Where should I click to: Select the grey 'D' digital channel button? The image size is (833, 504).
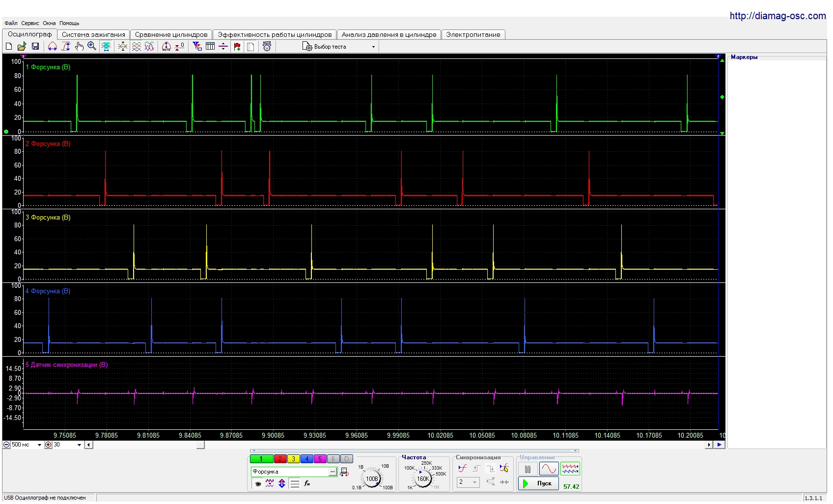point(346,459)
